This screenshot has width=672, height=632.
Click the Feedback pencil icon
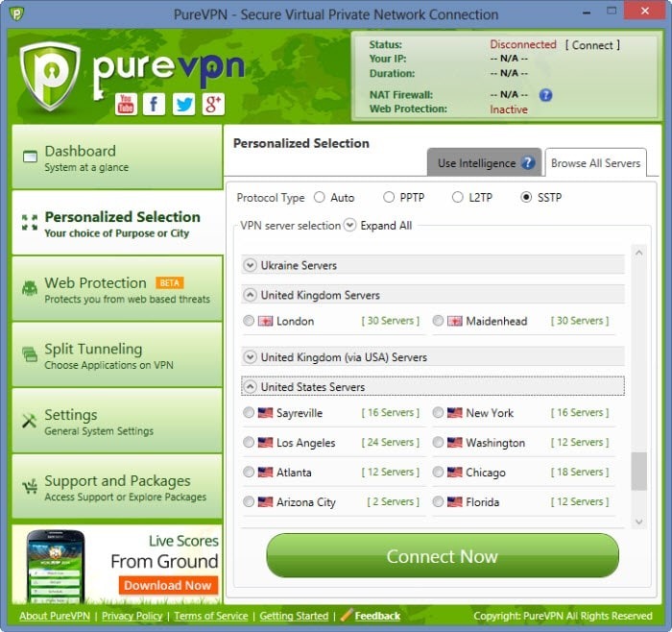(347, 615)
